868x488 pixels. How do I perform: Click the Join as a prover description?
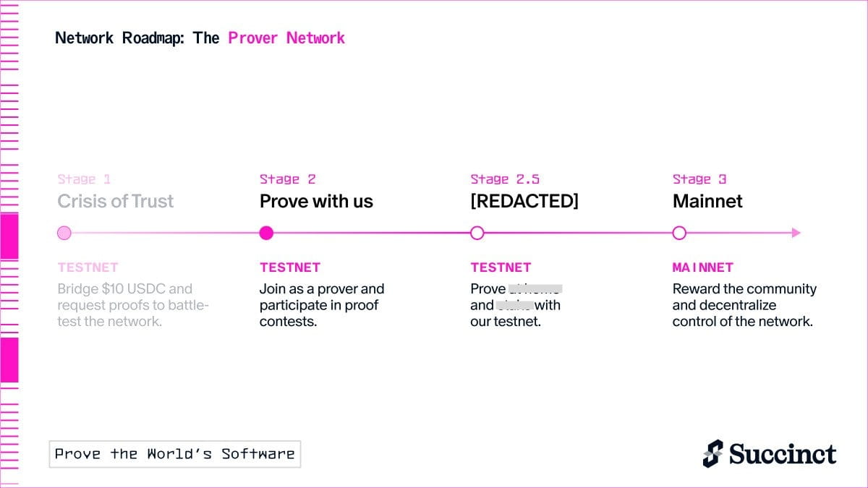click(x=322, y=305)
